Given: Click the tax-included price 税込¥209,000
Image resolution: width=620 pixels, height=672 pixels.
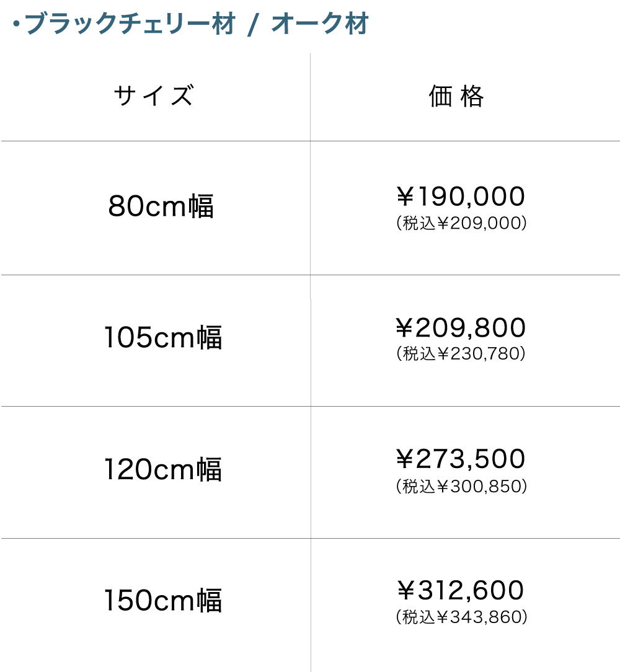Looking at the screenshot, I should (x=461, y=223).
